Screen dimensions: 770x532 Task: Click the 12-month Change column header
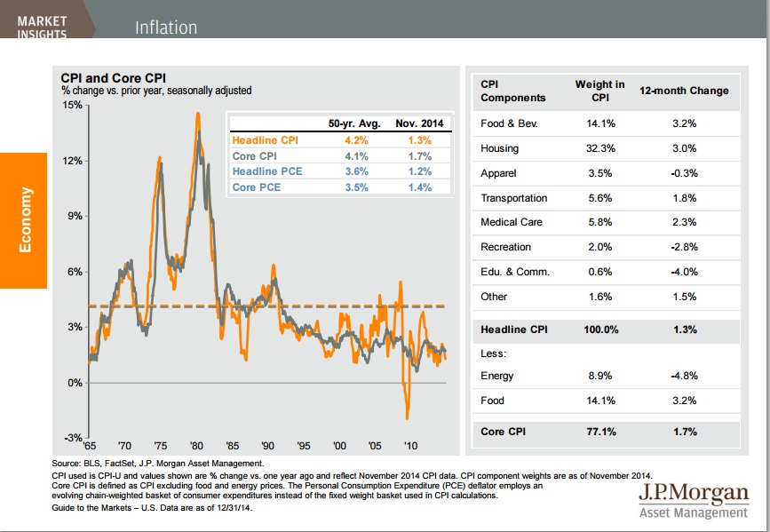[x=684, y=91]
